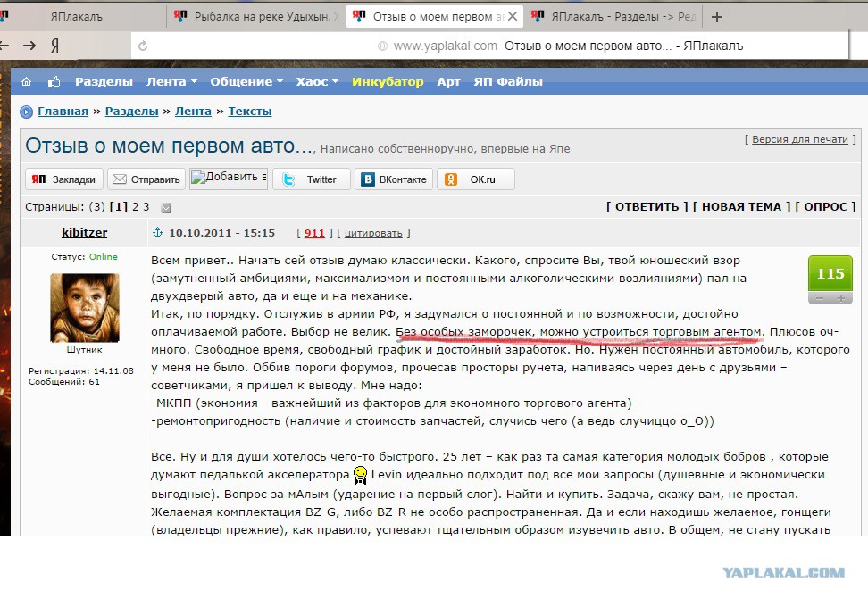The height and width of the screenshot is (599, 868).
Task: Open the Инкубатор section
Action: tap(388, 82)
